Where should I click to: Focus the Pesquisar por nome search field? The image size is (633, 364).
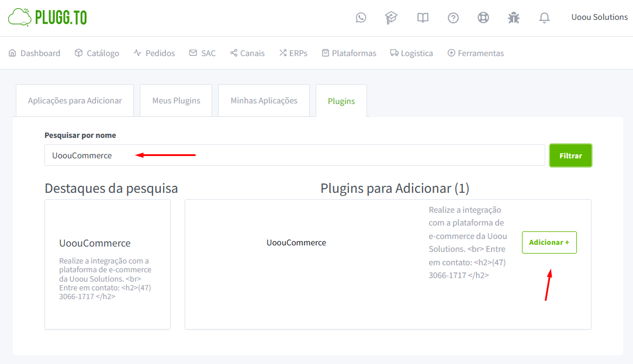[295, 155]
